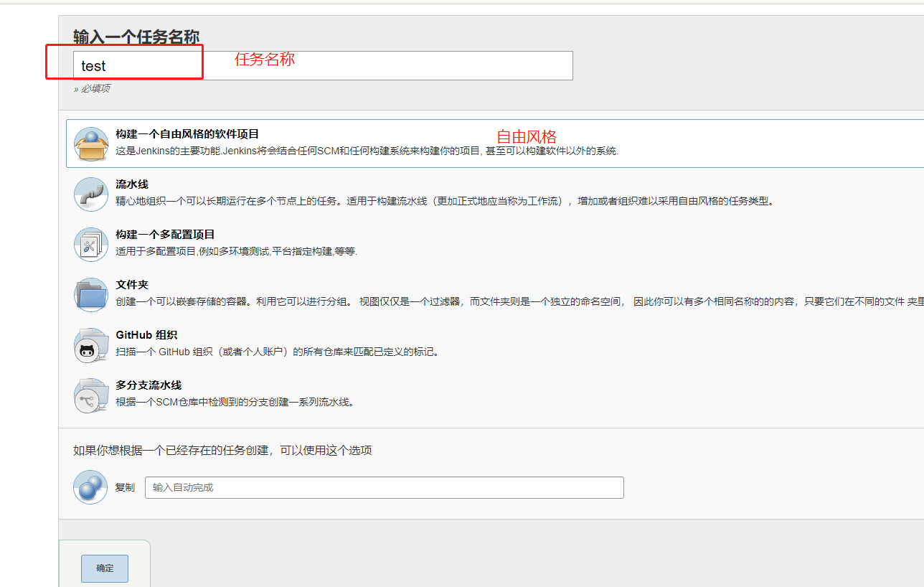Click the folder item icon
Viewport: 924px width, 587px height.
[x=91, y=295]
